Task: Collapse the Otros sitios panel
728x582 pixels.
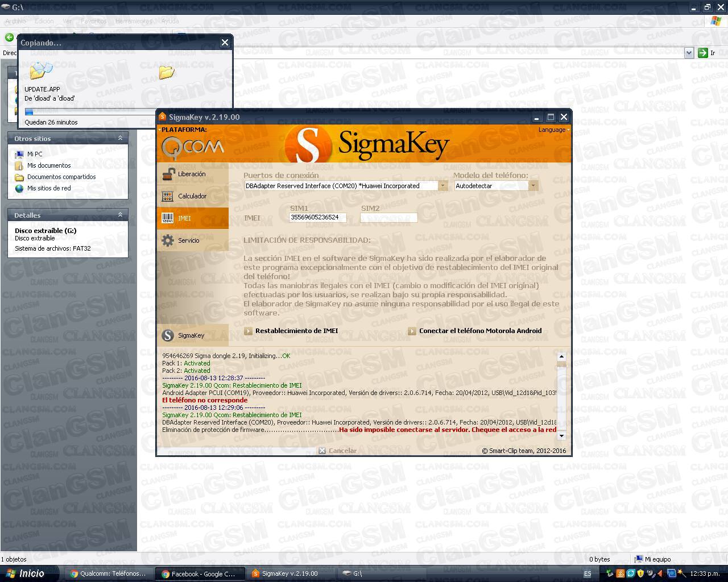Action: [x=120, y=138]
